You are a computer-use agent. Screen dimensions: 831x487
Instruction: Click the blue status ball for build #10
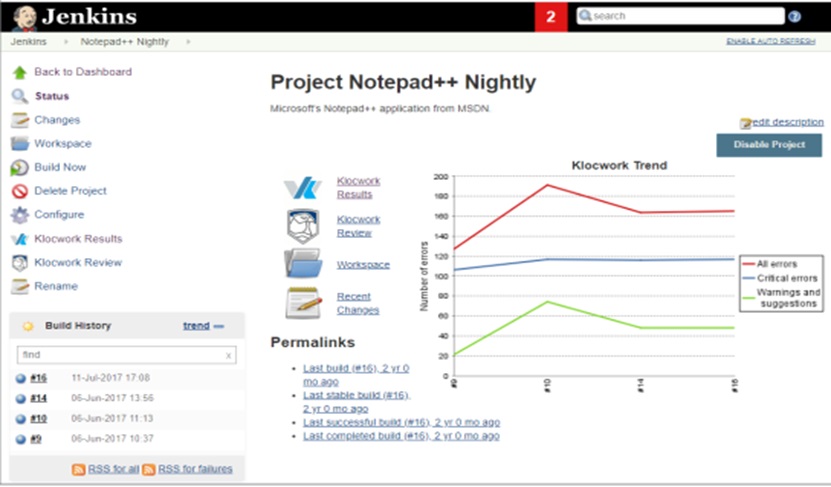(21, 419)
